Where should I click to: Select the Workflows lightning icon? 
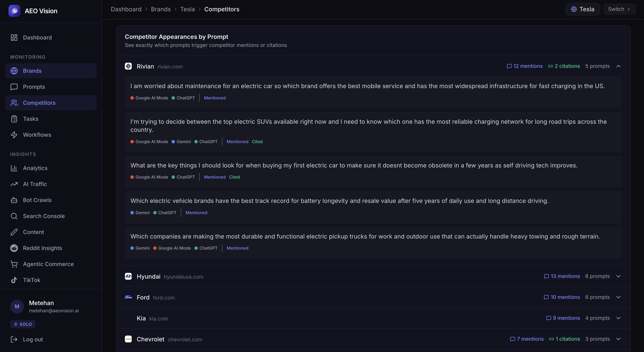14,135
